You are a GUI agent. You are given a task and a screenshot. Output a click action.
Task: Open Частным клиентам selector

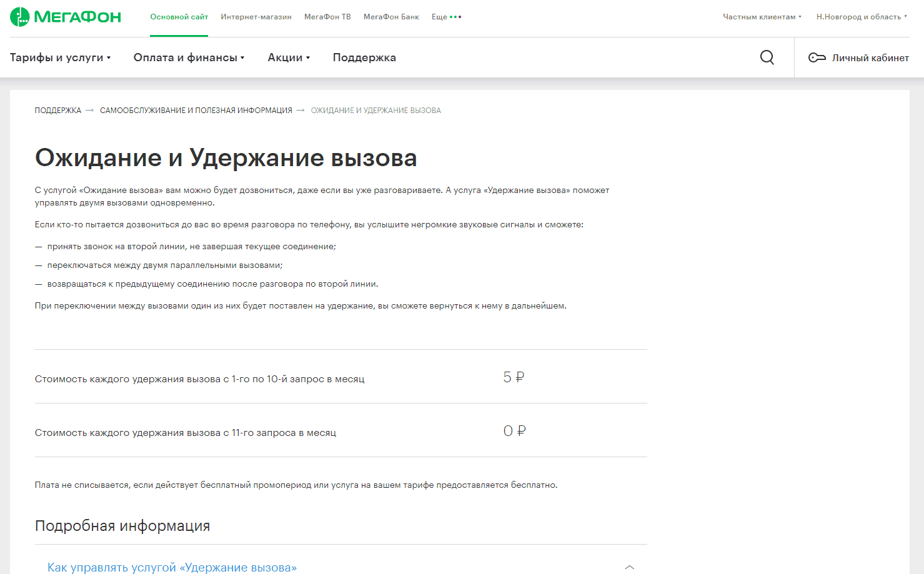[762, 17]
